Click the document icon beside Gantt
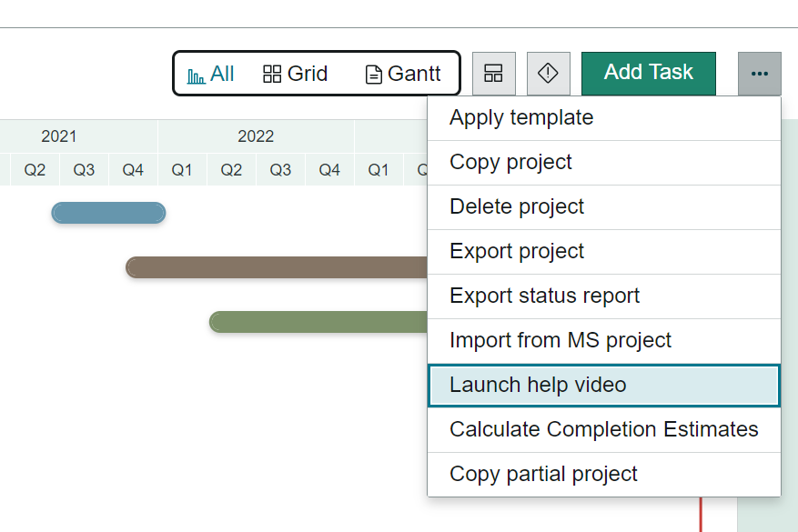 374,74
